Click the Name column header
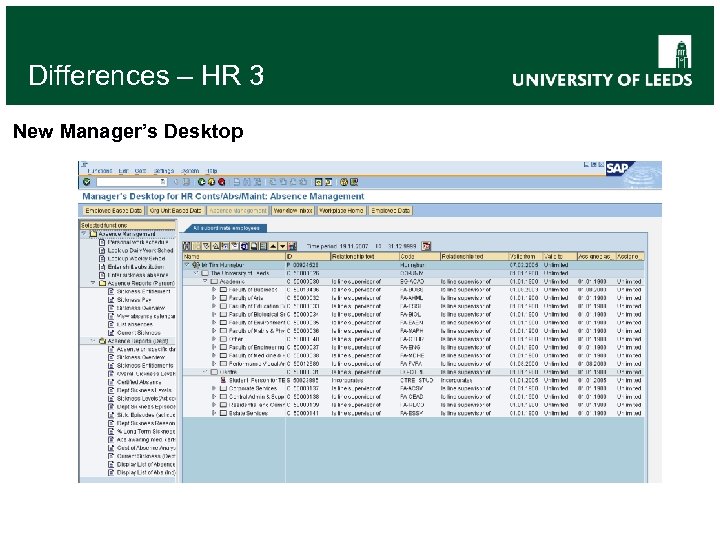Viewport: 720px width, 540px height. (x=234, y=257)
